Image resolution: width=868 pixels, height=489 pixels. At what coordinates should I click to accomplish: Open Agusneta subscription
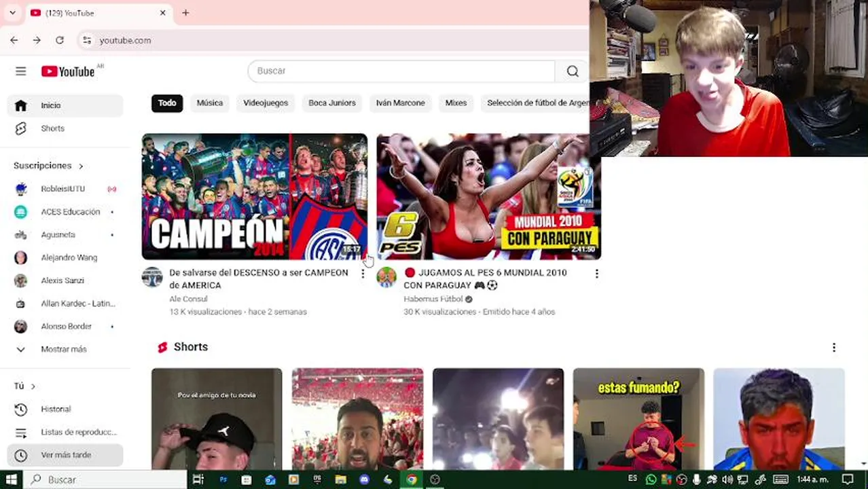pos(65,234)
